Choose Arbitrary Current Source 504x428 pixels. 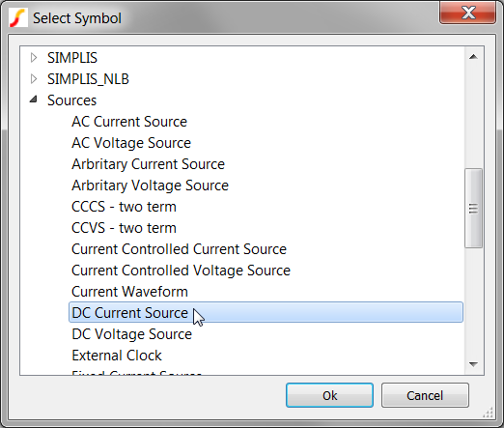click(148, 164)
